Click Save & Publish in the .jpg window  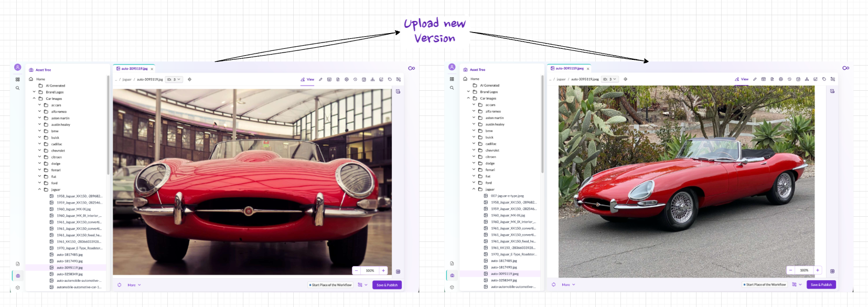387,285
